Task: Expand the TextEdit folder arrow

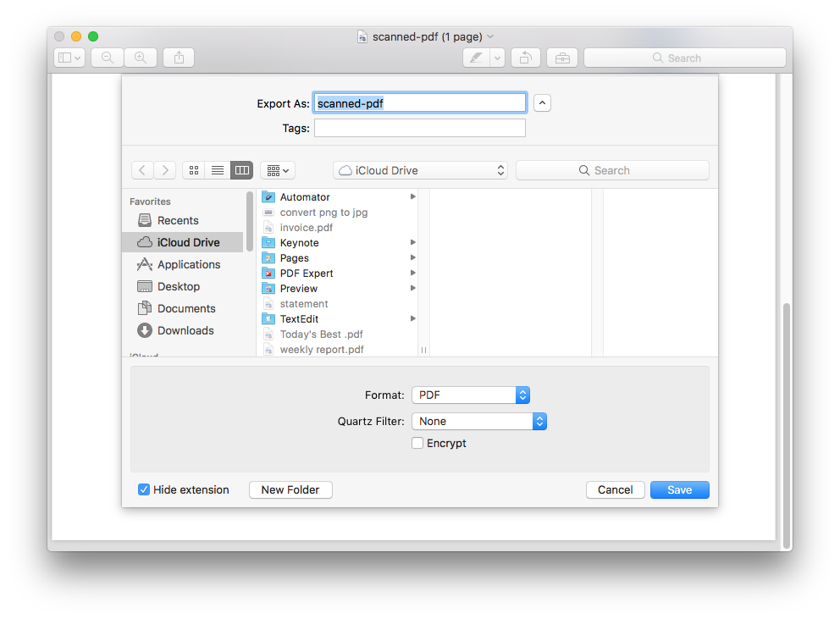Action: [x=412, y=319]
